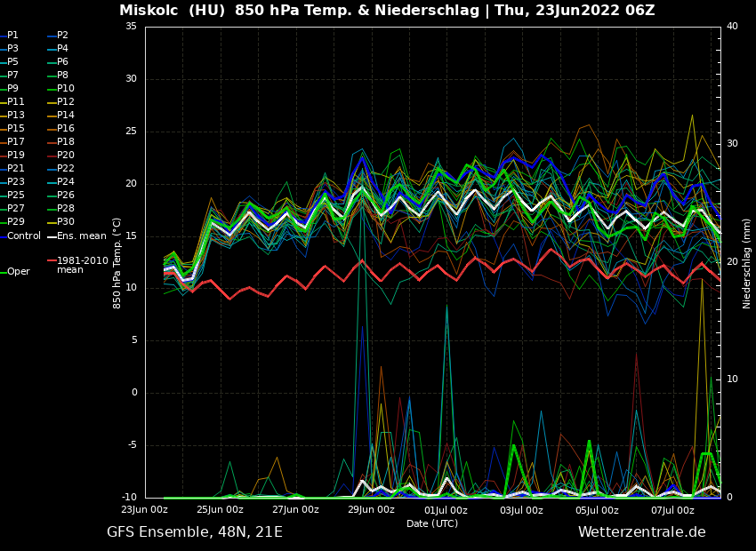The height and width of the screenshot is (551, 756).
Task: Select the Control run legend entry
Action: click(x=24, y=236)
